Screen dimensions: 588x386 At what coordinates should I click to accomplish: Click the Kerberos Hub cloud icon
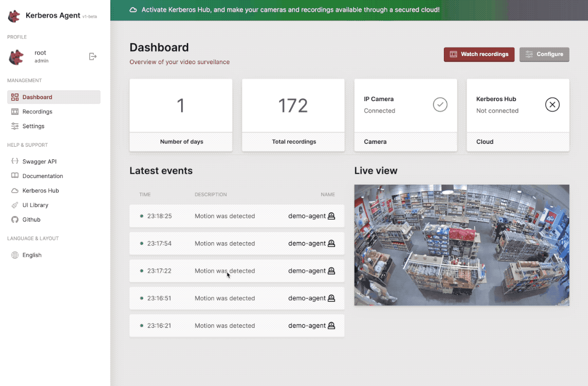click(15, 191)
